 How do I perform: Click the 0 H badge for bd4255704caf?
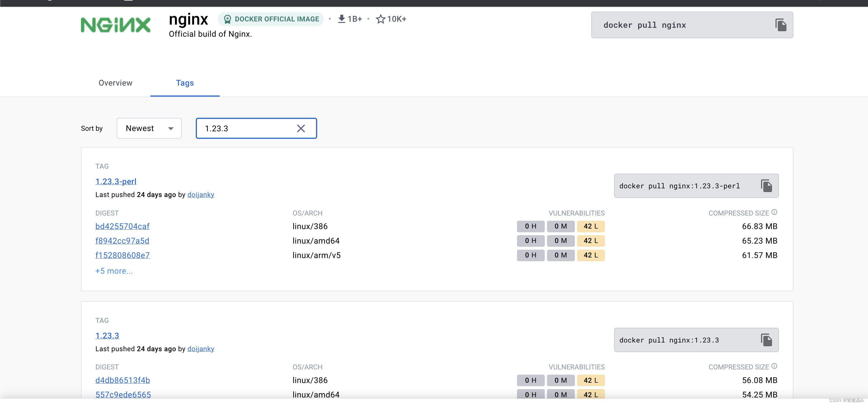[x=530, y=226]
